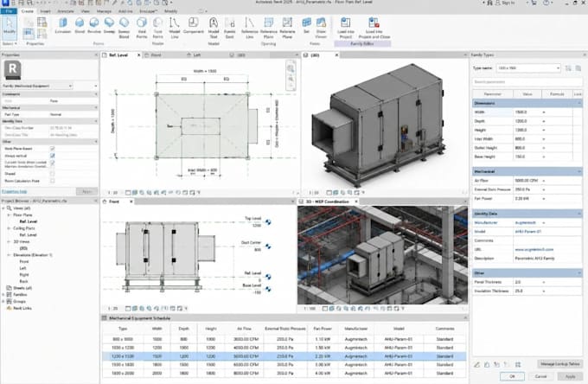
Task: Click the Properties help link
Action: pyautogui.click(x=14, y=192)
